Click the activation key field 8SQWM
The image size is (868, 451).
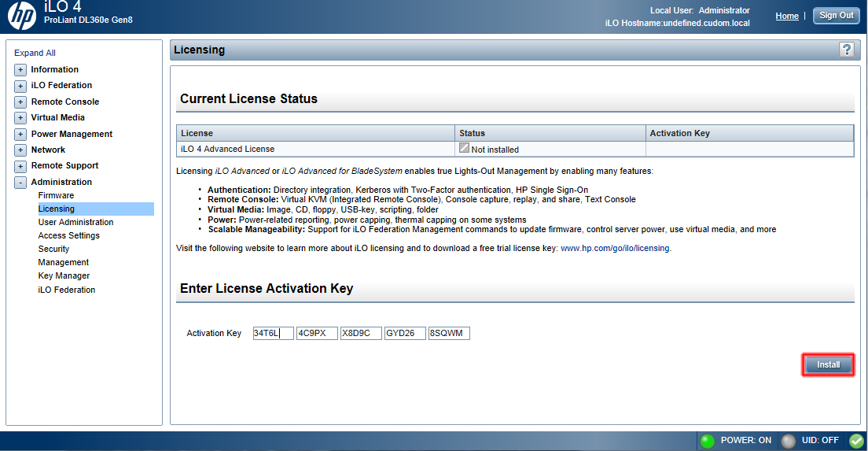449,333
